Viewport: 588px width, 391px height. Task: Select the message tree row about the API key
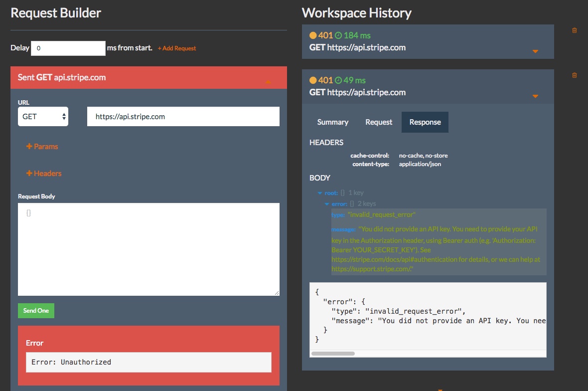click(439, 249)
